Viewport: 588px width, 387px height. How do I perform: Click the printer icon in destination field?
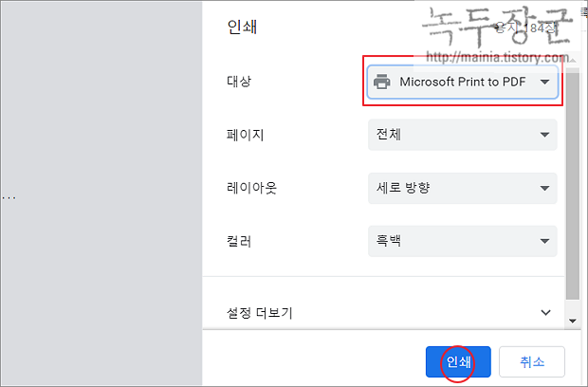pos(382,82)
